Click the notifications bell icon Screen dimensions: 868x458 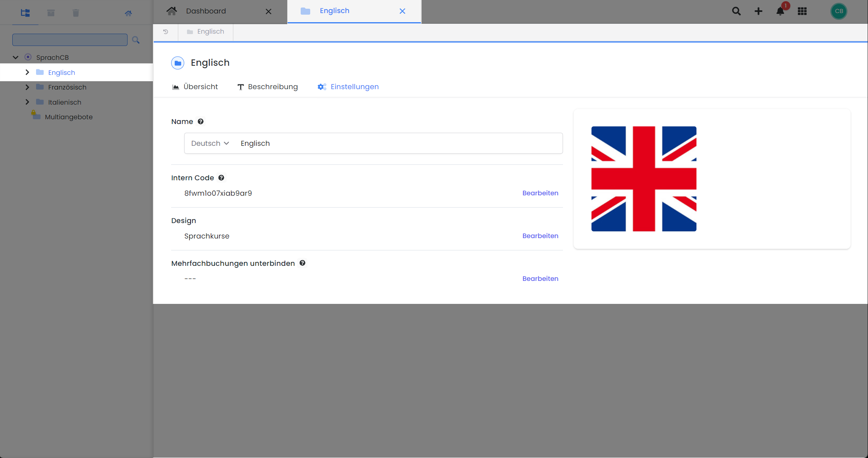[x=780, y=11]
